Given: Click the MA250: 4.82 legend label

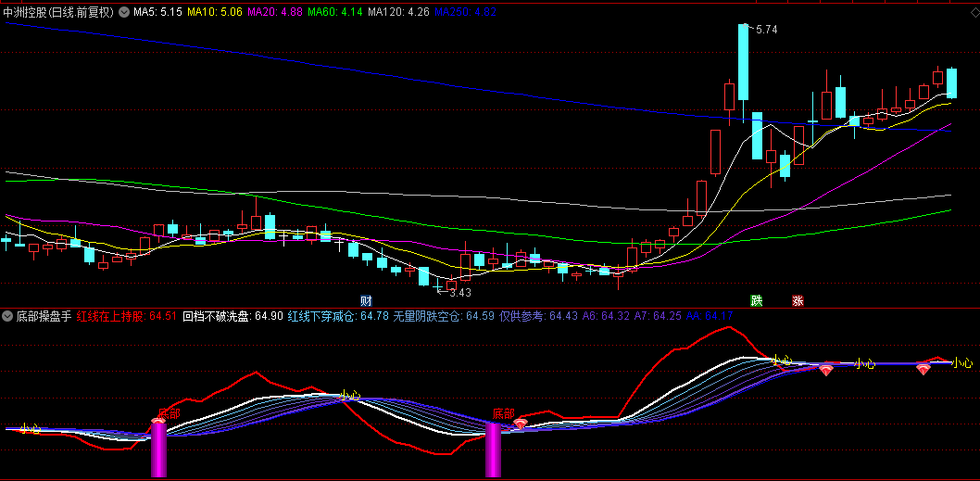Looking at the screenshot, I should point(465,12).
